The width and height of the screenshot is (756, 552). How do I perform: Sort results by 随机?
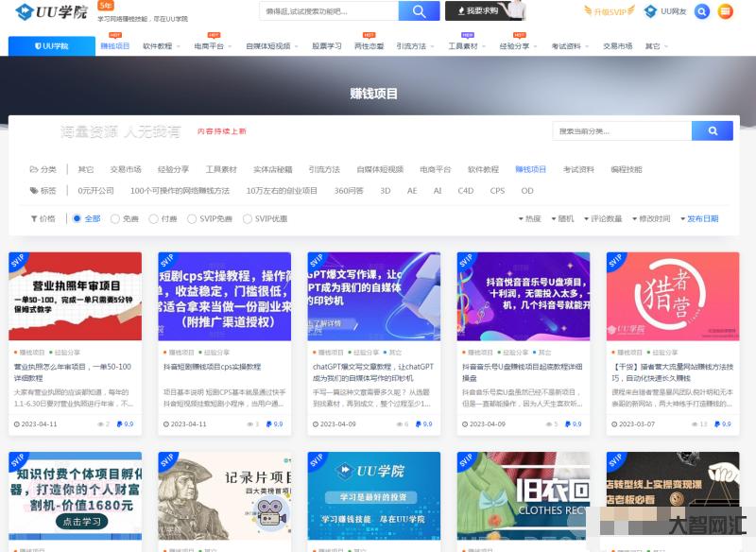(562, 218)
